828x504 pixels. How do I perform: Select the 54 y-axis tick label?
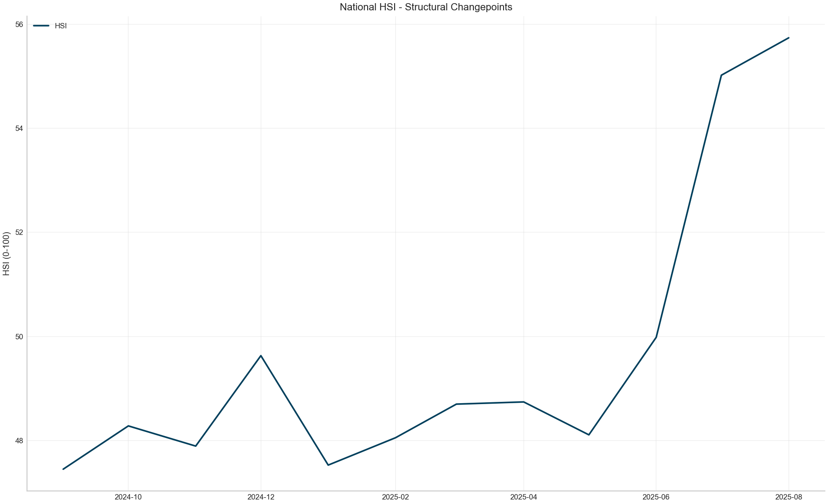click(19, 128)
